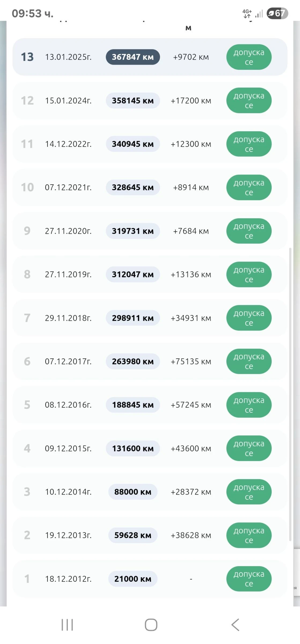
Task: Tap the Android back navigation icon
Action: pyautogui.click(x=235, y=625)
